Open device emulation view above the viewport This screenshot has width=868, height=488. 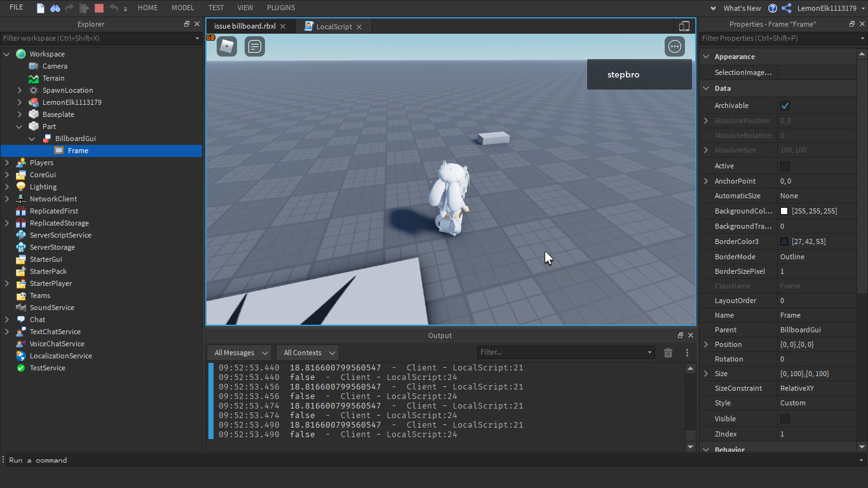point(684,25)
